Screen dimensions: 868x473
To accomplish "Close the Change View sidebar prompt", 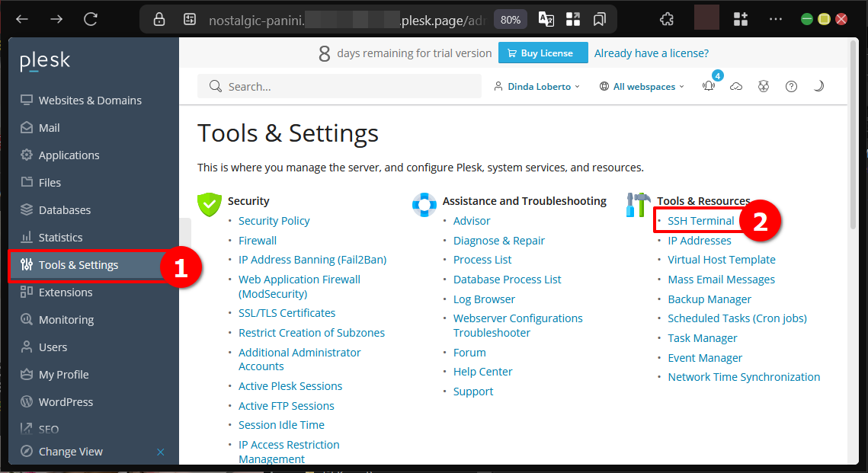I will tap(160, 452).
